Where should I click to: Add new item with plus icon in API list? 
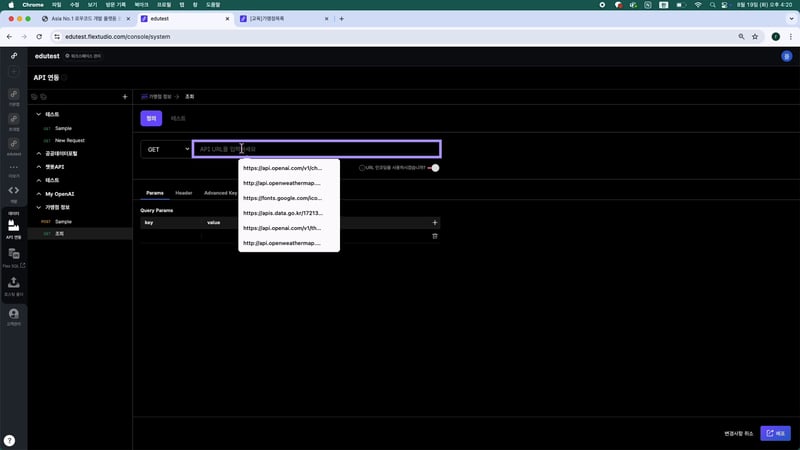[x=124, y=97]
